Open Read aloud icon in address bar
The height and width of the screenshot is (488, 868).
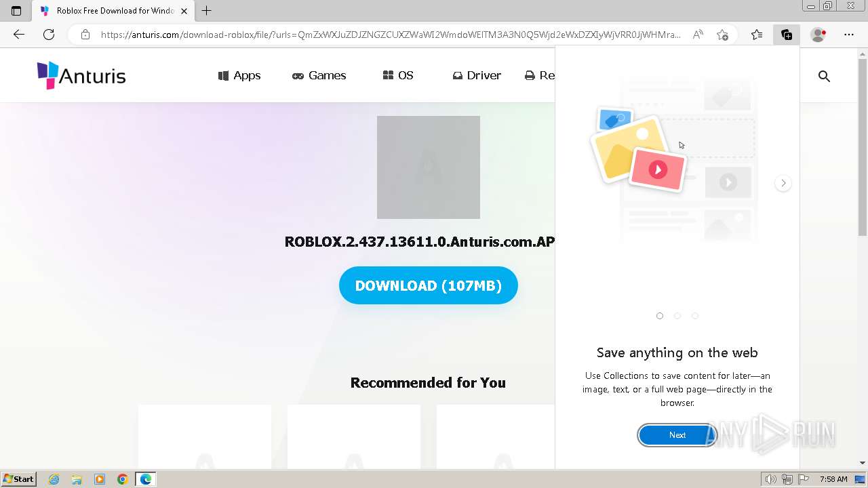(x=698, y=35)
